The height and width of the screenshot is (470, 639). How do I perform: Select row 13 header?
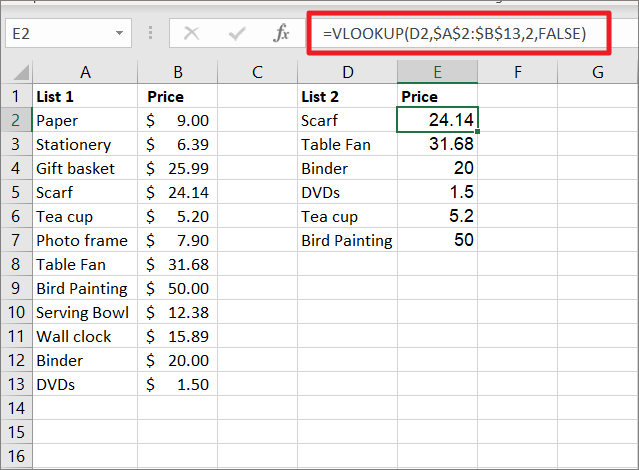click(16, 384)
